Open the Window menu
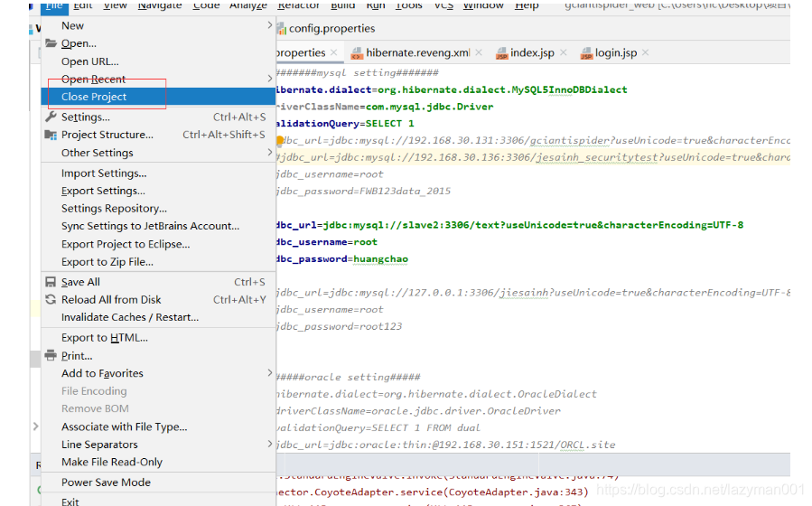The image size is (812, 506). point(483,5)
